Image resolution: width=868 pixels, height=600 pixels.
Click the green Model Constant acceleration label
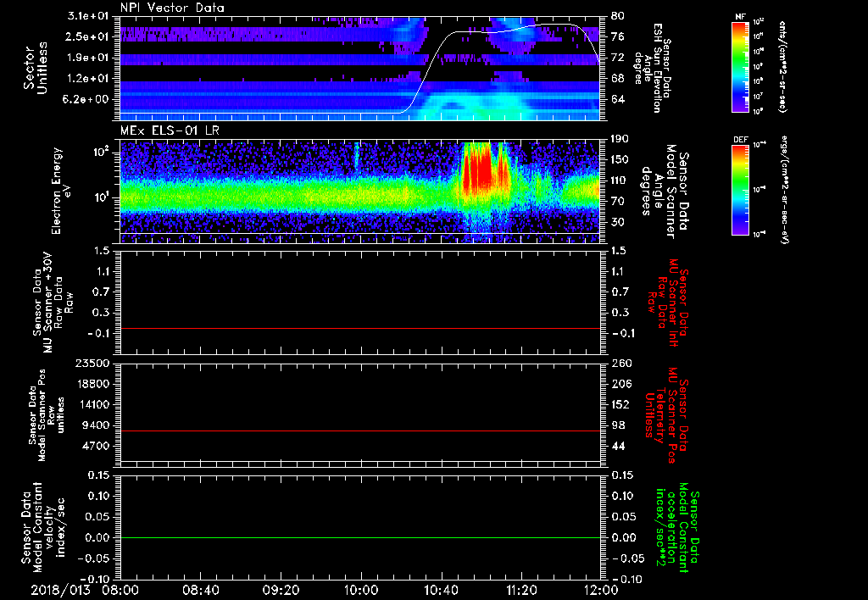click(677, 527)
